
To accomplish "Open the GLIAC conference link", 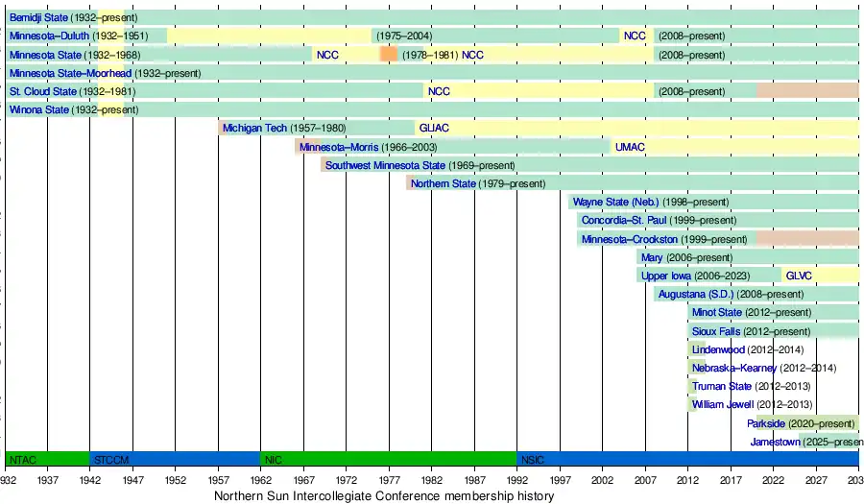I will click(434, 128).
